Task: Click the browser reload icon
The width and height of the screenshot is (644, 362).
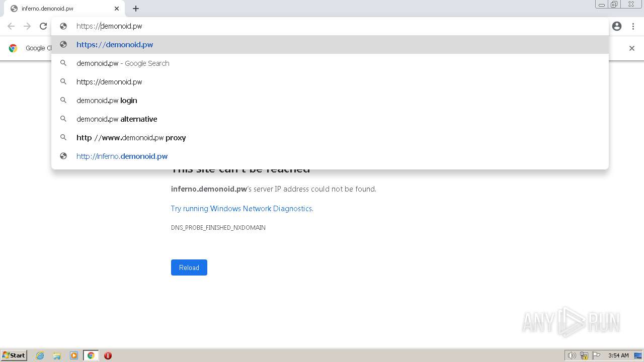Action: [x=43, y=26]
